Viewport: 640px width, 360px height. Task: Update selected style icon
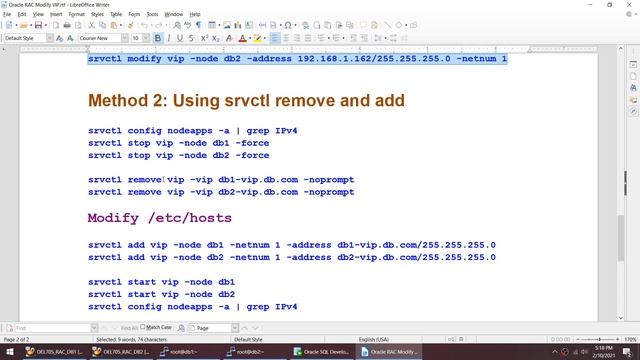tap(60, 38)
